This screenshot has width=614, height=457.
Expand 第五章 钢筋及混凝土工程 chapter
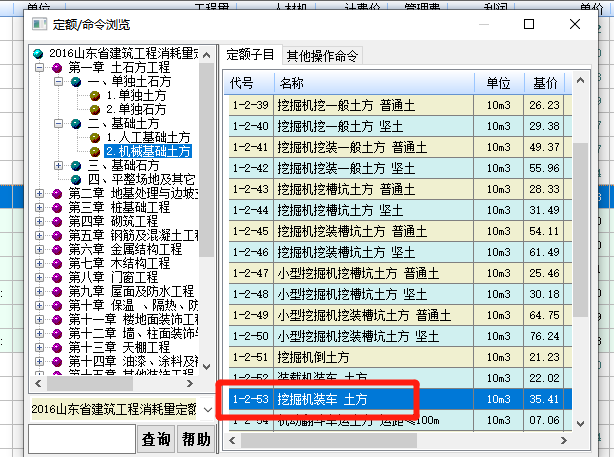pyautogui.click(x=39, y=235)
